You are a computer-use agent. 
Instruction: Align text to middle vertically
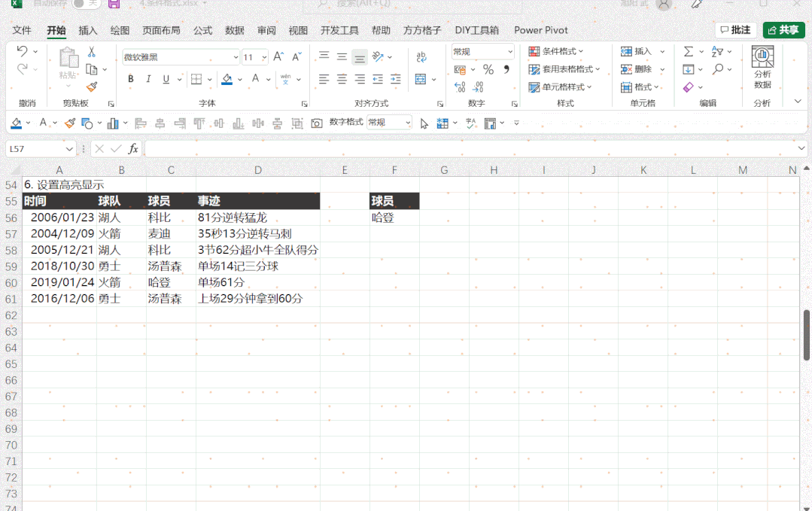[342, 56]
